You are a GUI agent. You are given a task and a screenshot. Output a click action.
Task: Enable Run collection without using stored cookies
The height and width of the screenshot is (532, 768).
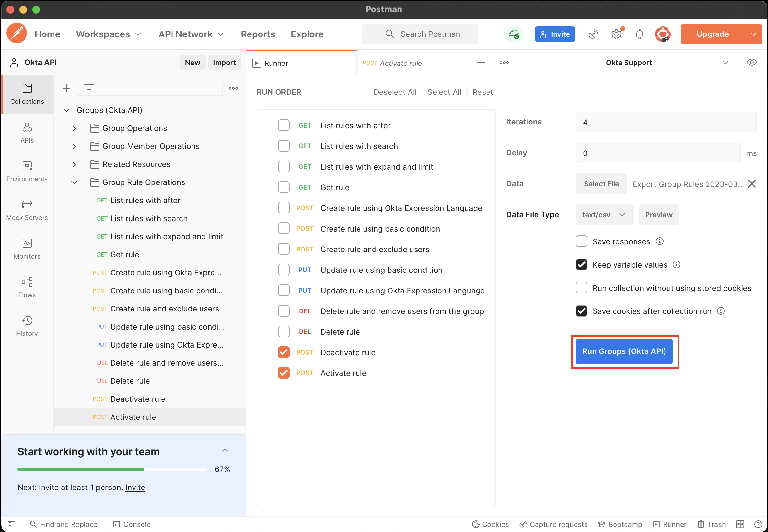coord(582,288)
